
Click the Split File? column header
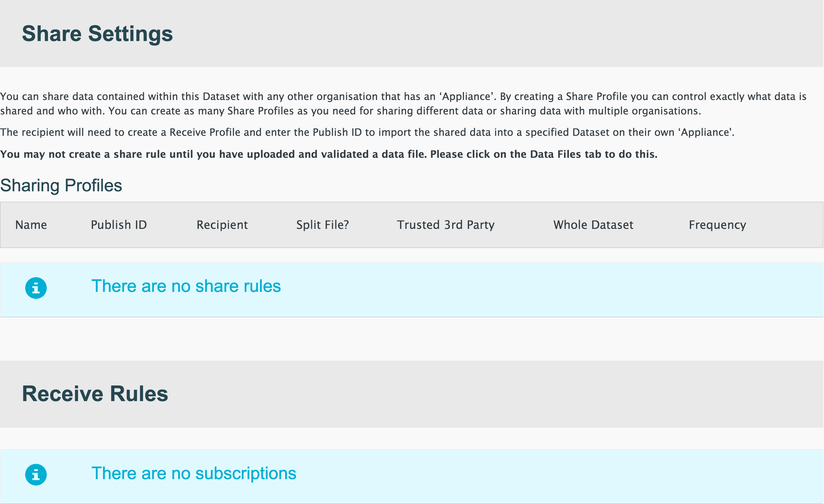[x=322, y=225]
